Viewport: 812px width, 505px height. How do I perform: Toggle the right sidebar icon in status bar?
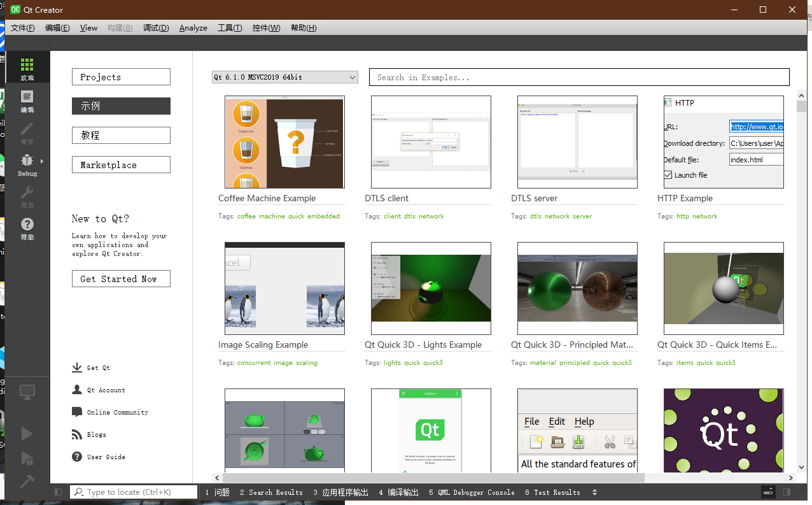point(787,492)
